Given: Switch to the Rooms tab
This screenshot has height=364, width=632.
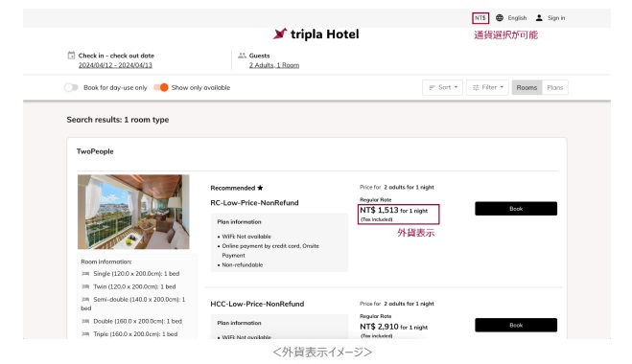Looking at the screenshot, I should pos(527,87).
